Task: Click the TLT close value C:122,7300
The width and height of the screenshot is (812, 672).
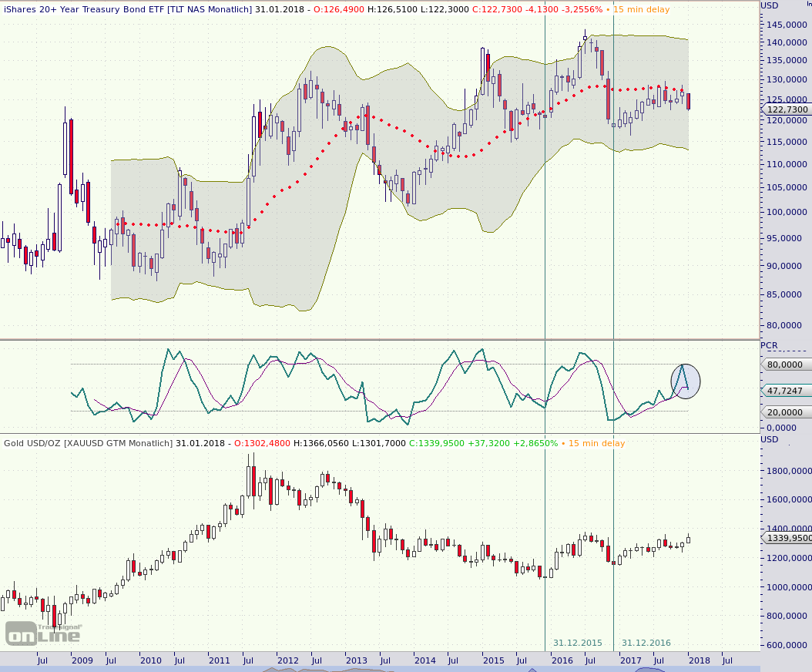Action: 497,9
